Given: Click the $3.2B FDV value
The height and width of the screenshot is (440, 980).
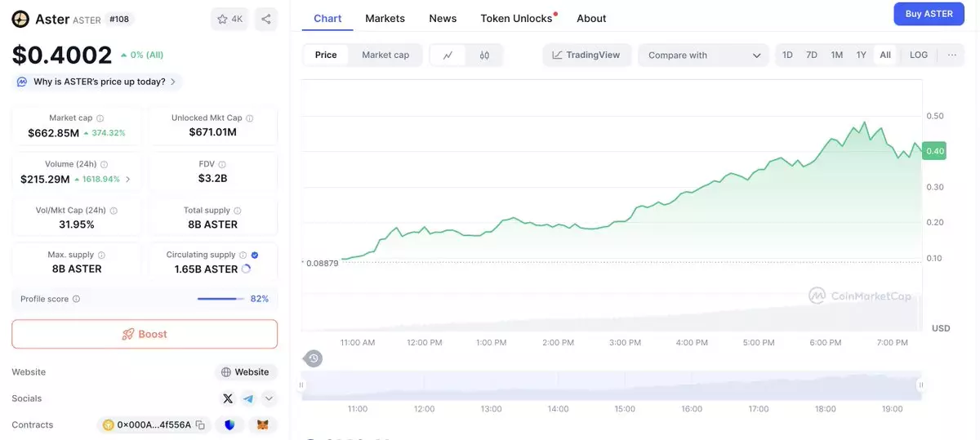Looking at the screenshot, I should click(212, 178).
